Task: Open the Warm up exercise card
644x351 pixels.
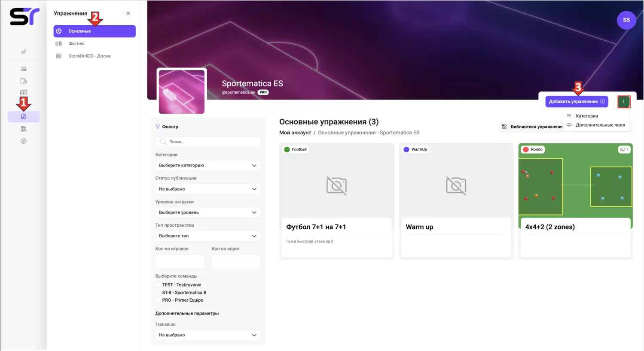Action: [456, 201]
